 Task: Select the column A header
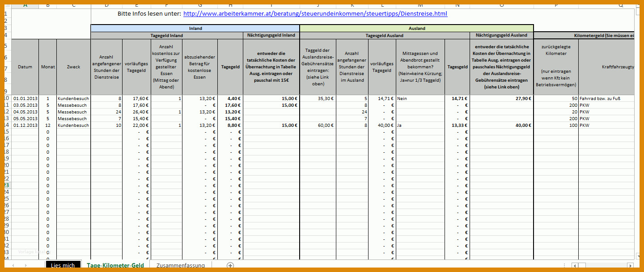tap(25, 5)
